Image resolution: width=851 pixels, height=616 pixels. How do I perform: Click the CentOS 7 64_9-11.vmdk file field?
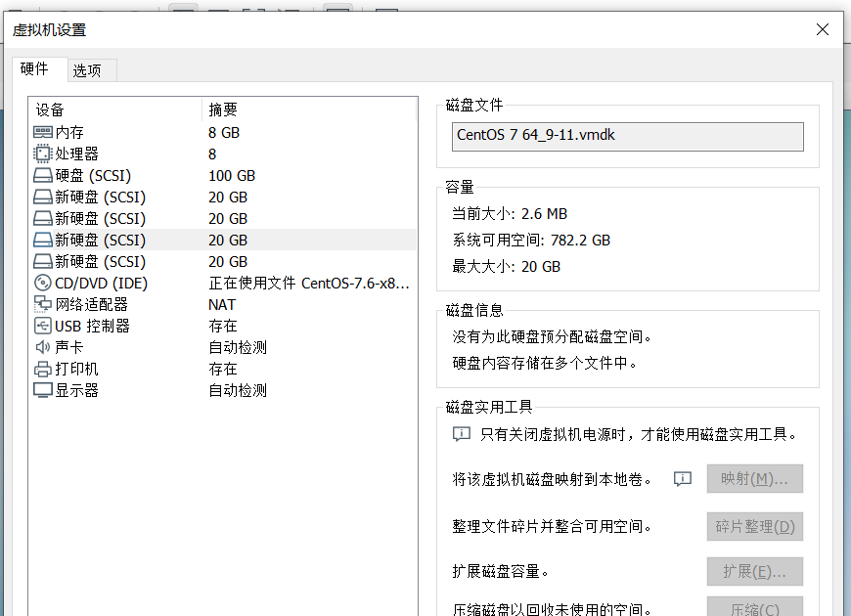pos(626,136)
